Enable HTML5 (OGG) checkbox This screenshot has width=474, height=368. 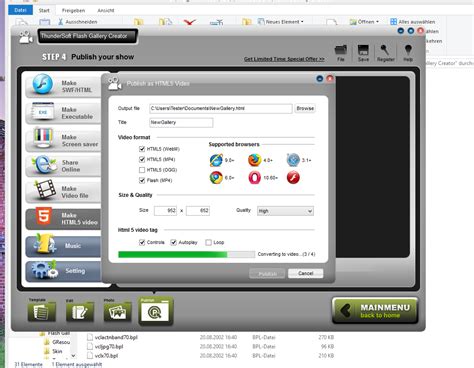(x=142, y=170)
